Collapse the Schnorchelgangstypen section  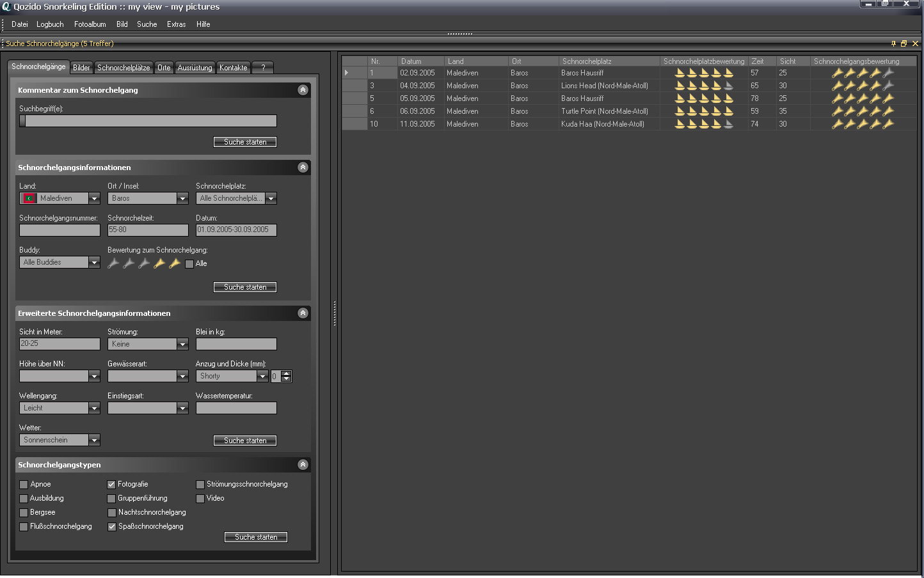pos(303,465)
